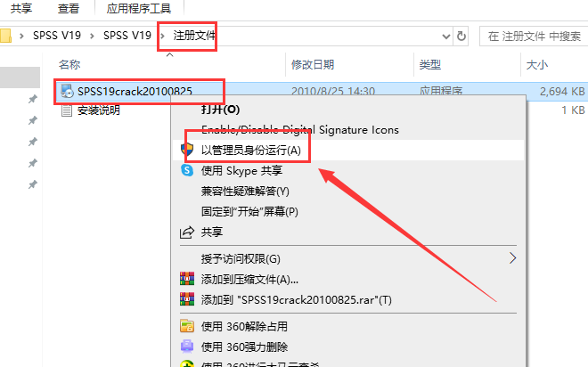Open the 查看 ribbon tab
This screenshot has height=367, width=588.
[x=69, y=8]
